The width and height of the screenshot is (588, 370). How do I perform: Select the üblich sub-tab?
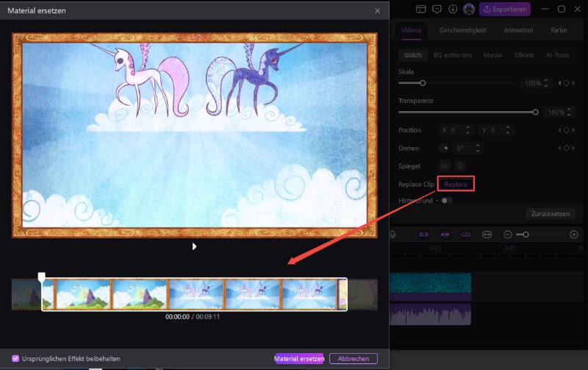click(413, 55)
